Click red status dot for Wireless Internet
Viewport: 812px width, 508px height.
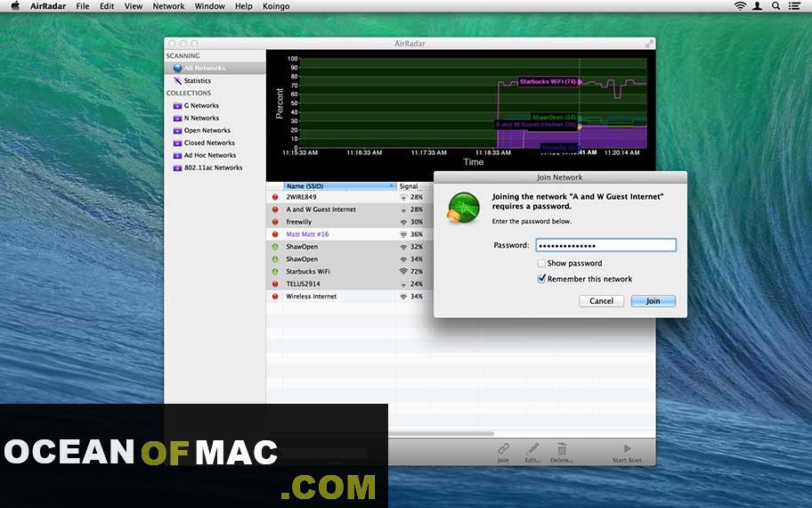[x=275, y=297]
